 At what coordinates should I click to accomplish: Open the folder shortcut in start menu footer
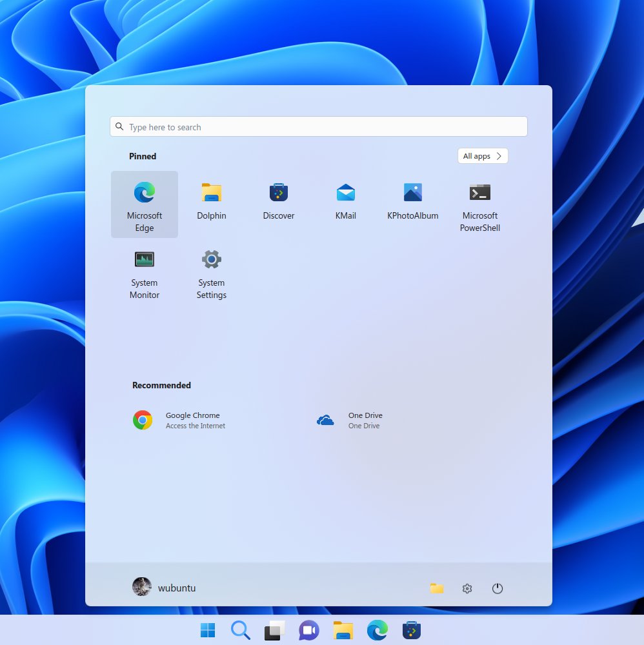click(x=437, y=588)
